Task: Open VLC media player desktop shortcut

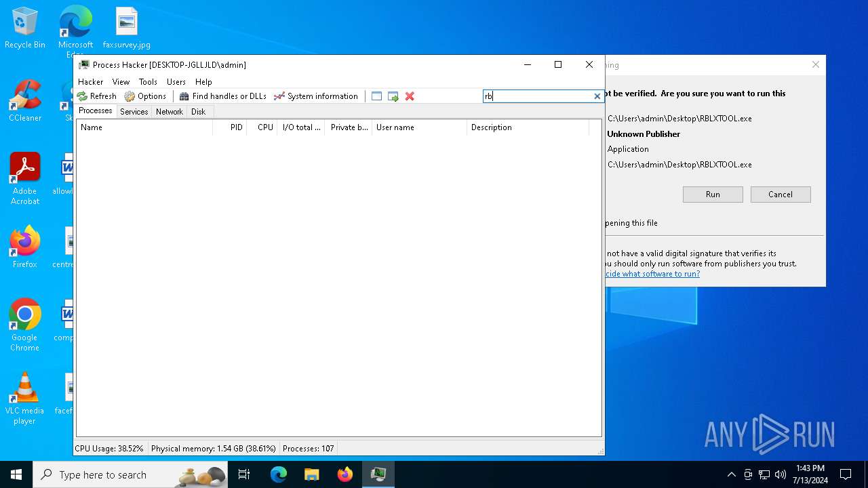Action: (x=25, y=399)
